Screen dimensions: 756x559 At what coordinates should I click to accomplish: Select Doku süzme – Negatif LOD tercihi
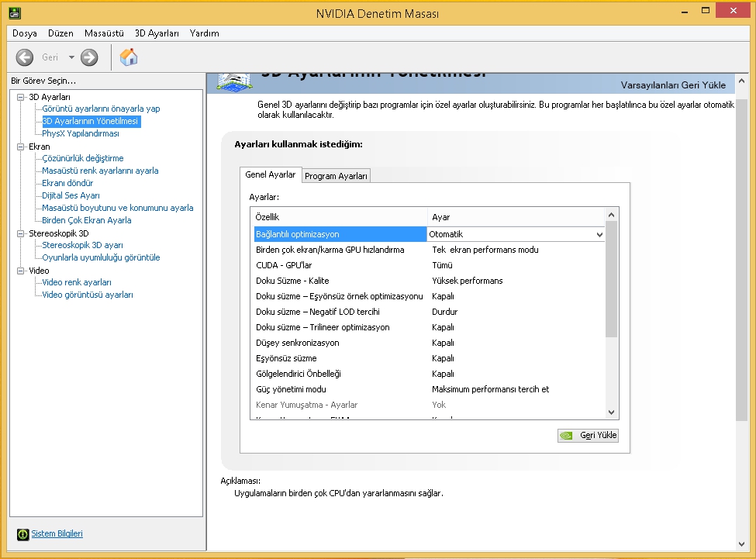pyautogui.click(x=429, y=312)
